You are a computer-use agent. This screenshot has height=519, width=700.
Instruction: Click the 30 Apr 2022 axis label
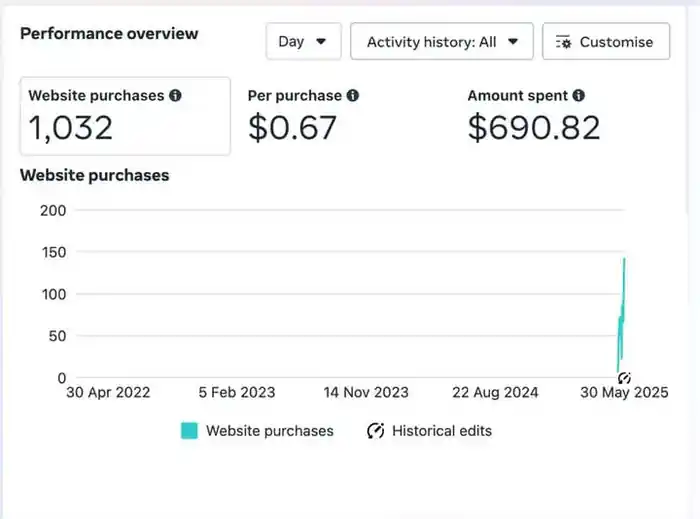(108, 392)
